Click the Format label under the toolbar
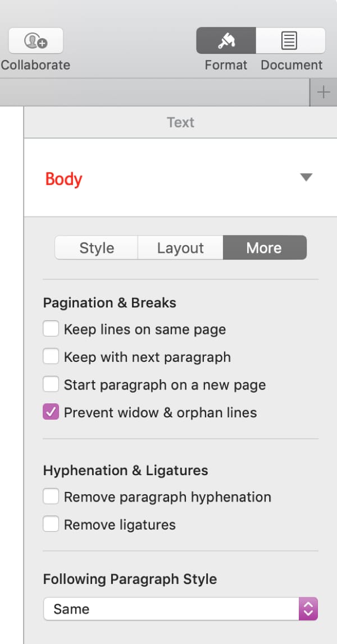 click(x=226, y=65)
